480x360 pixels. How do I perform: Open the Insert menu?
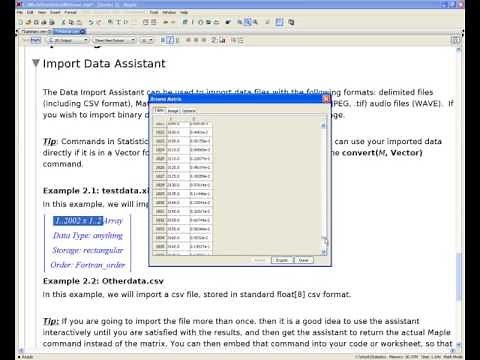click(55, 13)
